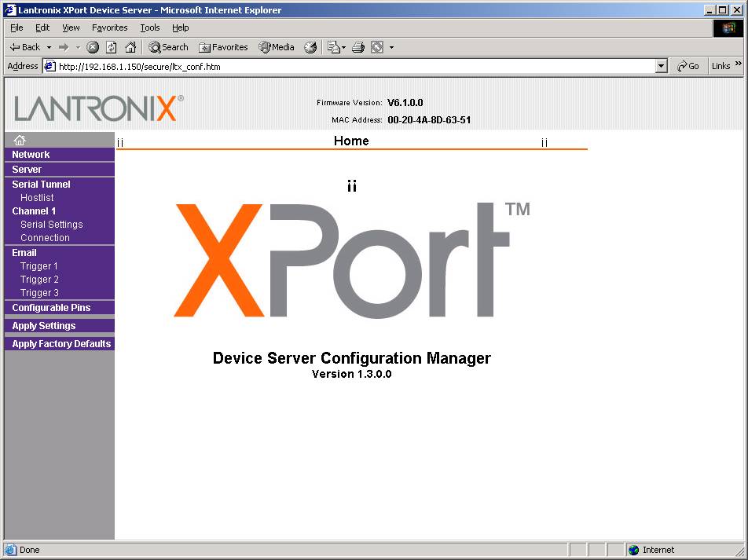Click the page icon in the address bar

click(49, 66)
